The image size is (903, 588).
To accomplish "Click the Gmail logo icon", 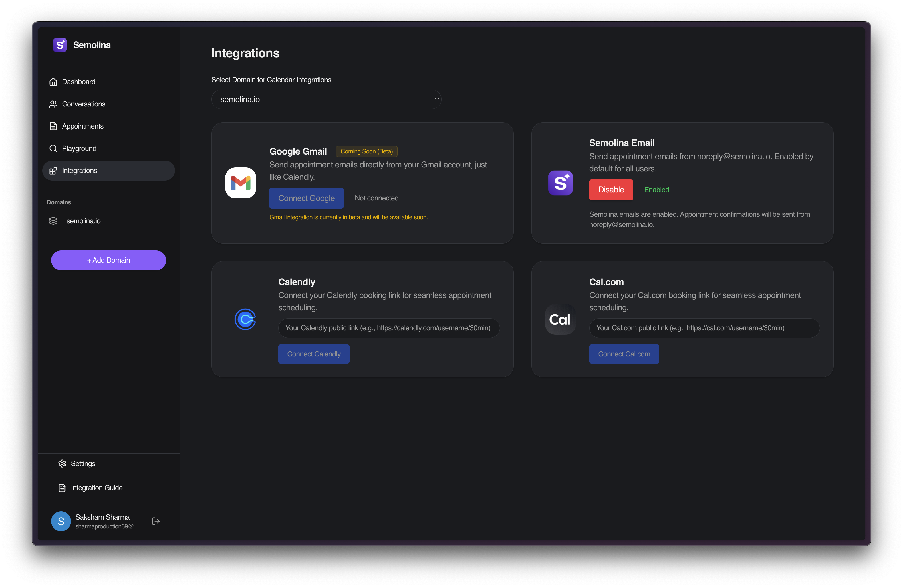I will [x=241, y=183].
